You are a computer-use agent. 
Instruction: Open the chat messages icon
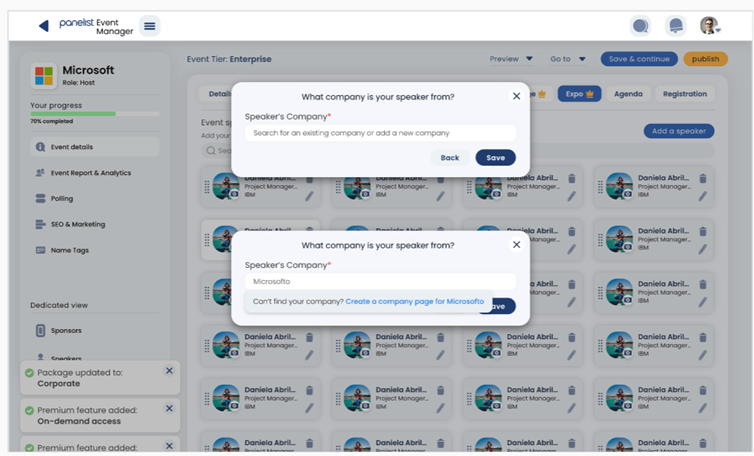(x=641, y=25)
